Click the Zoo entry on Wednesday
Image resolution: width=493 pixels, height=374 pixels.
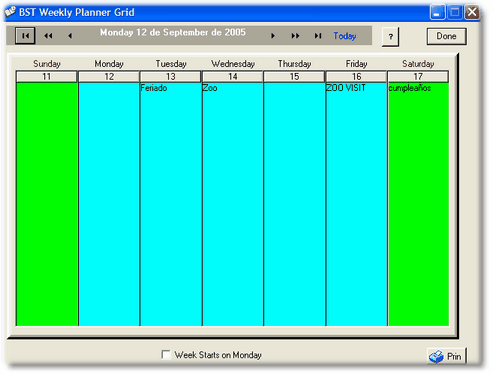coord(210,88)
